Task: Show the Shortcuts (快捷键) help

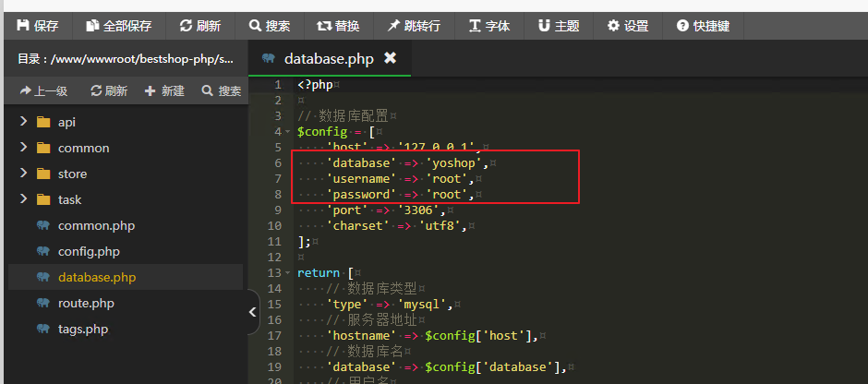Action: [x=704, y=26]
